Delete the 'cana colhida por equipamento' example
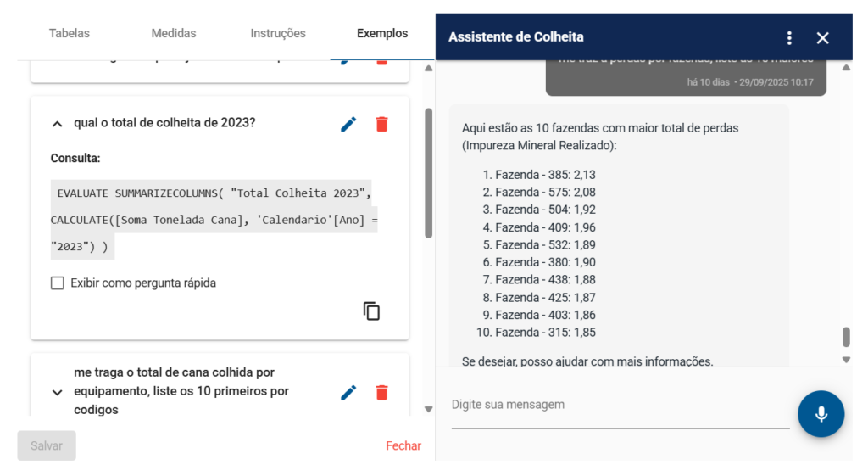 pos(381,392)
